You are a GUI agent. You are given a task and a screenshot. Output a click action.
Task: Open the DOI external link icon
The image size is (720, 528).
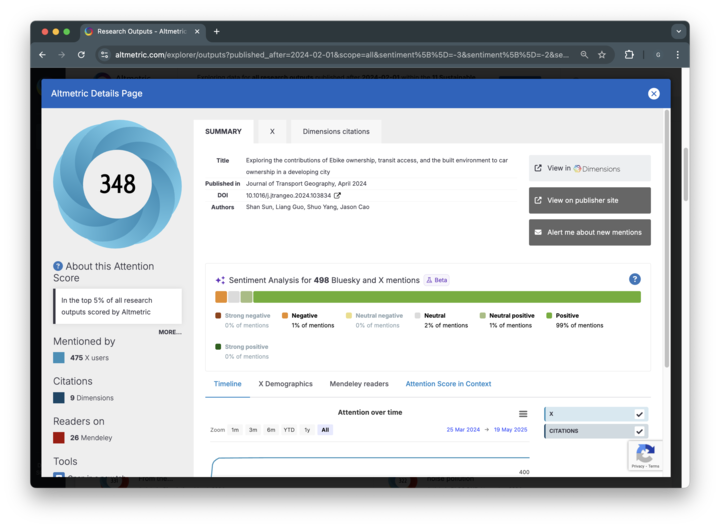[x=337, y=196]
